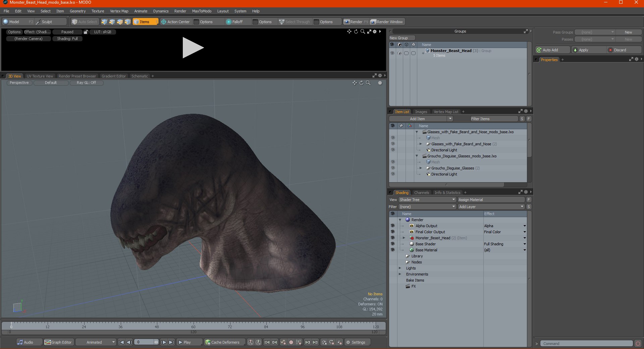Step to next frame

pos(164,342)
